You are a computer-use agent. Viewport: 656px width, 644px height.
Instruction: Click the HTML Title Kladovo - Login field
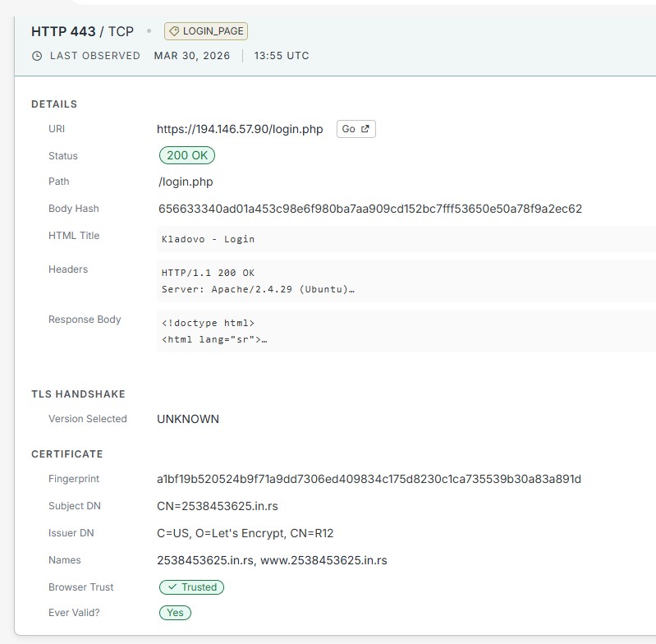[x=406, y=239]
